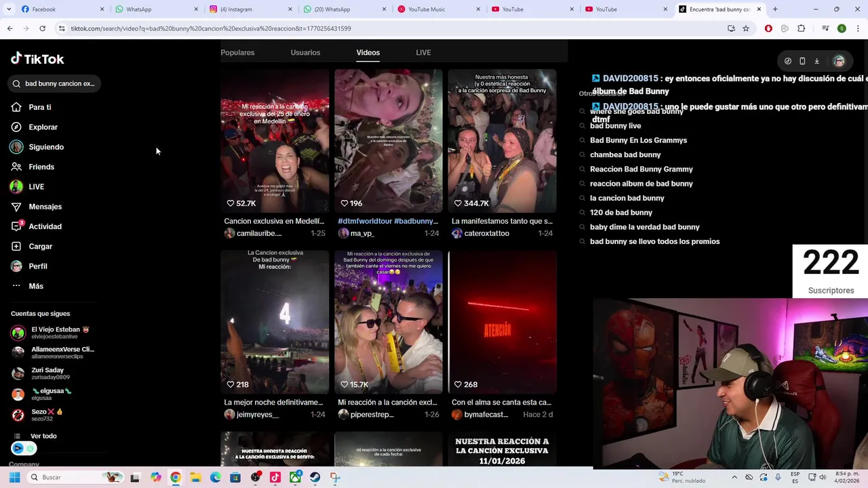Image resolution: width=868 pixels, height=488 pixels.
Task: Open File Explorer from the taskbar
Action: 195,477
